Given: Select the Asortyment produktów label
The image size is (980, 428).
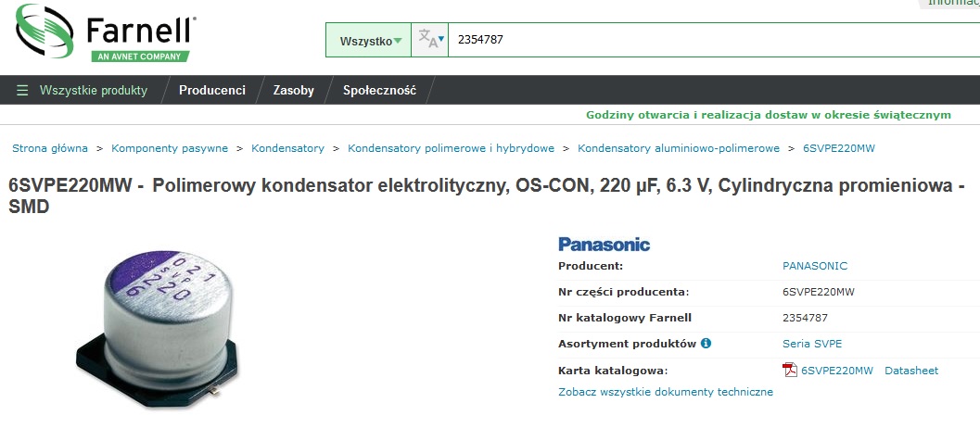Looking at the screenshot, I should point(627,344).
